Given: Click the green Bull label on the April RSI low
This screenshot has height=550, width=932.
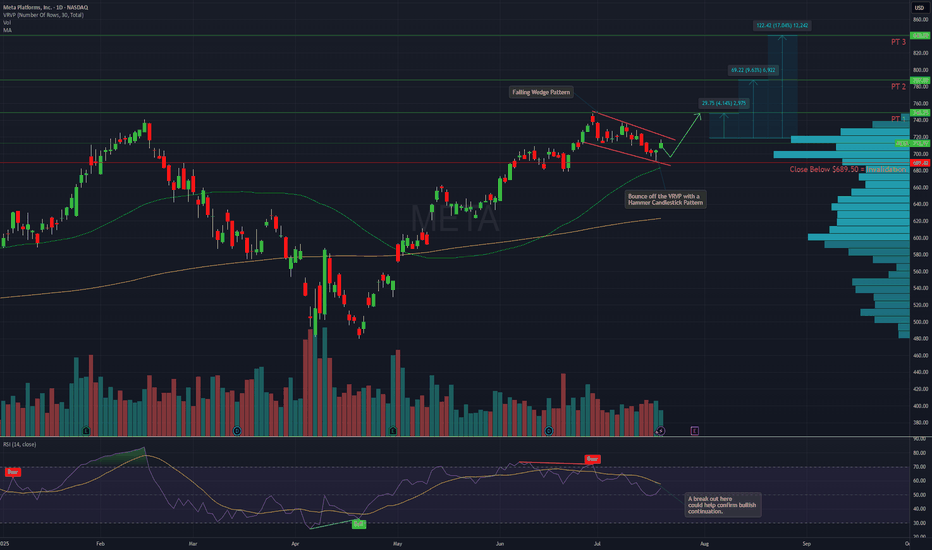Looking at the screenshot, I should pos(358,524).
